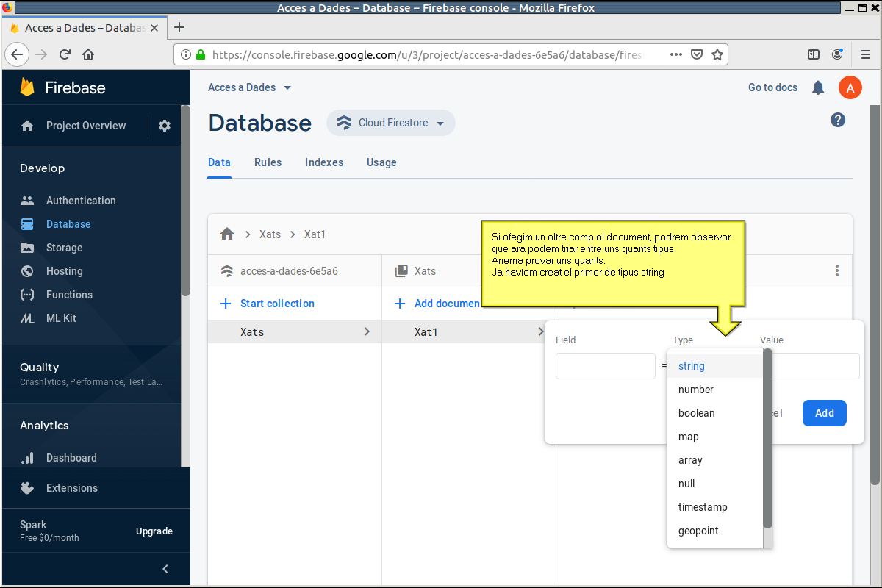The width and height of the screenshot is (882, 588).
Task: Click the acces-a-dades-6e5a6 database label
Action: (289, 271)
